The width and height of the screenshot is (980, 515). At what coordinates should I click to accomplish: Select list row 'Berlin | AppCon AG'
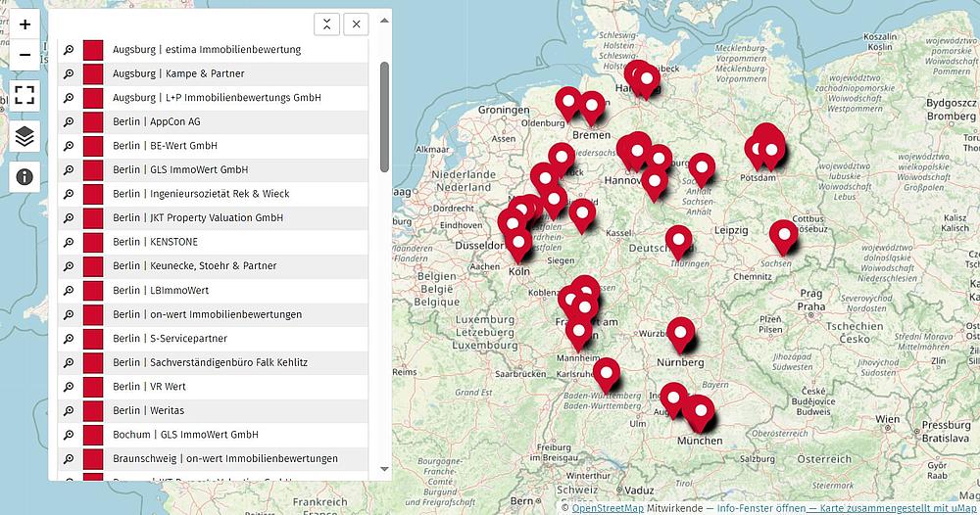click(213, 121)
